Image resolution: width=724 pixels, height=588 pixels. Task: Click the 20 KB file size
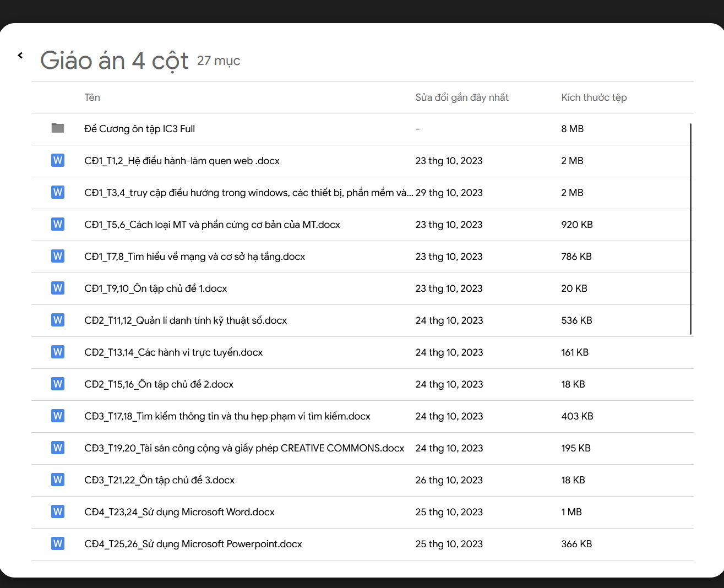(x=574, y=288)
